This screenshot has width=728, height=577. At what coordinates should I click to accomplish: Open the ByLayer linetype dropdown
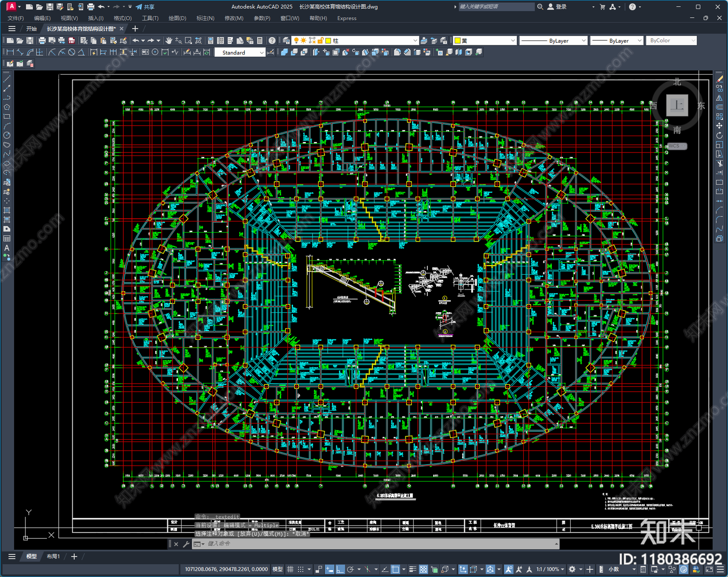click(554, 40)
